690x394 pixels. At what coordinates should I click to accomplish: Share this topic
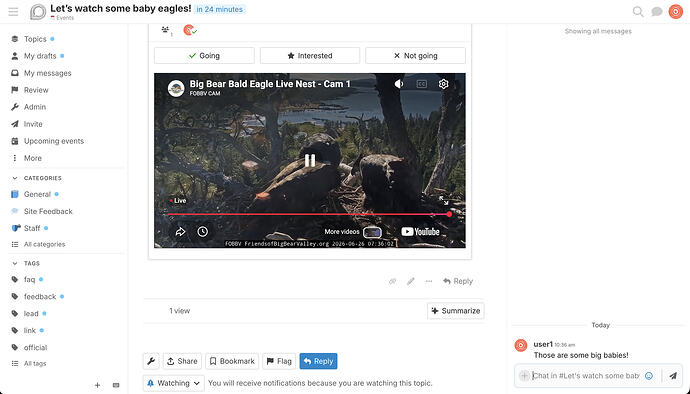(182, 361)
